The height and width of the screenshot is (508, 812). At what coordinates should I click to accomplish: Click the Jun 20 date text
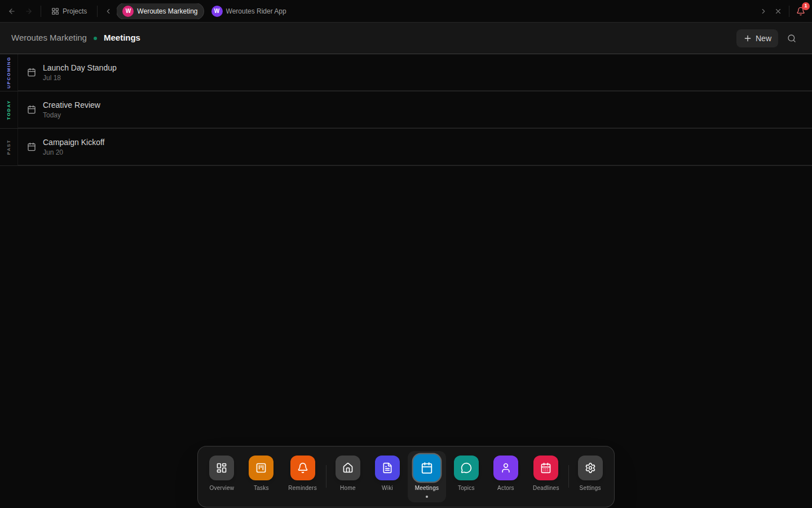[x=53, y=152]
